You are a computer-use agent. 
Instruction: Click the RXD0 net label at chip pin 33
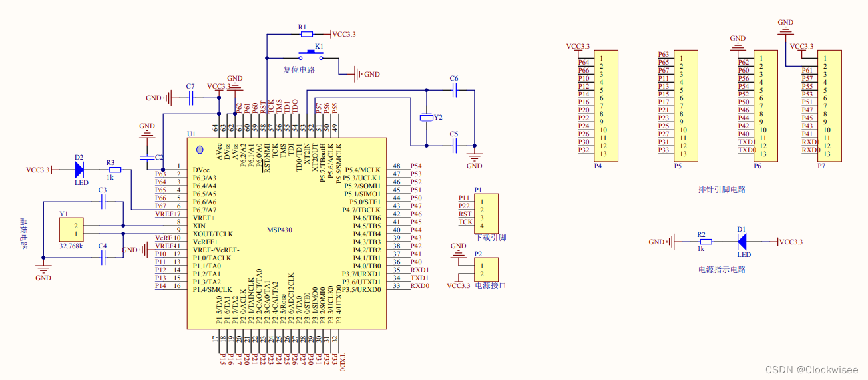[x=419, y=285]
